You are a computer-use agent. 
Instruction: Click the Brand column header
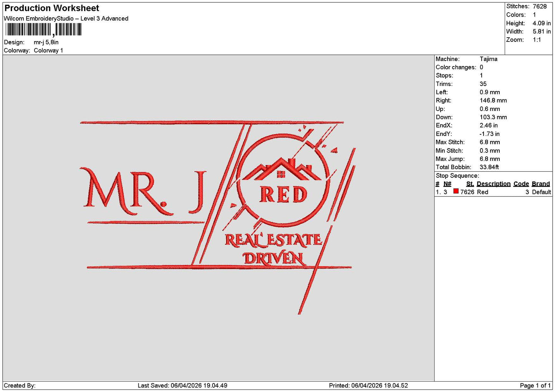(541, 184)
